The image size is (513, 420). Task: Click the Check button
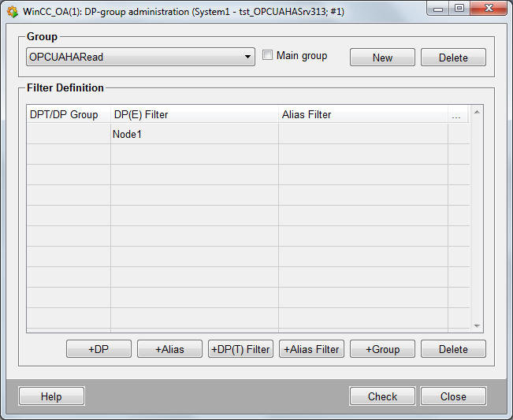click(x=382, y=396)
